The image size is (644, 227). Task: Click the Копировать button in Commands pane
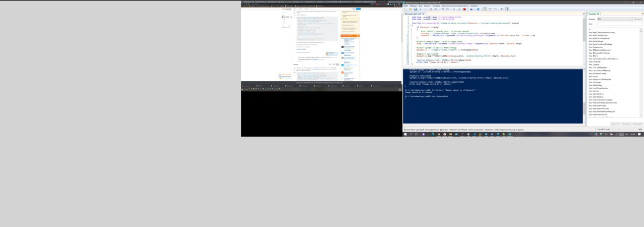(x=637, y=124)
